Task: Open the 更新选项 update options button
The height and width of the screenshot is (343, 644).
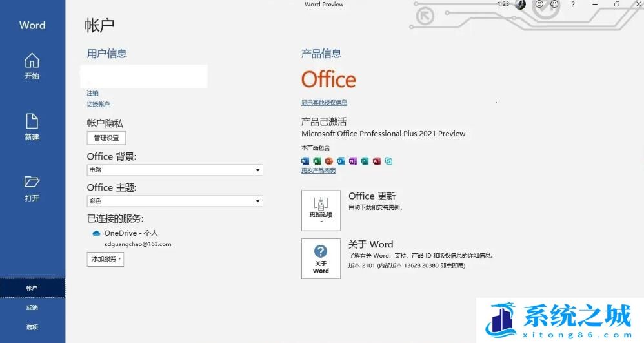Action: tap(321, 210)
